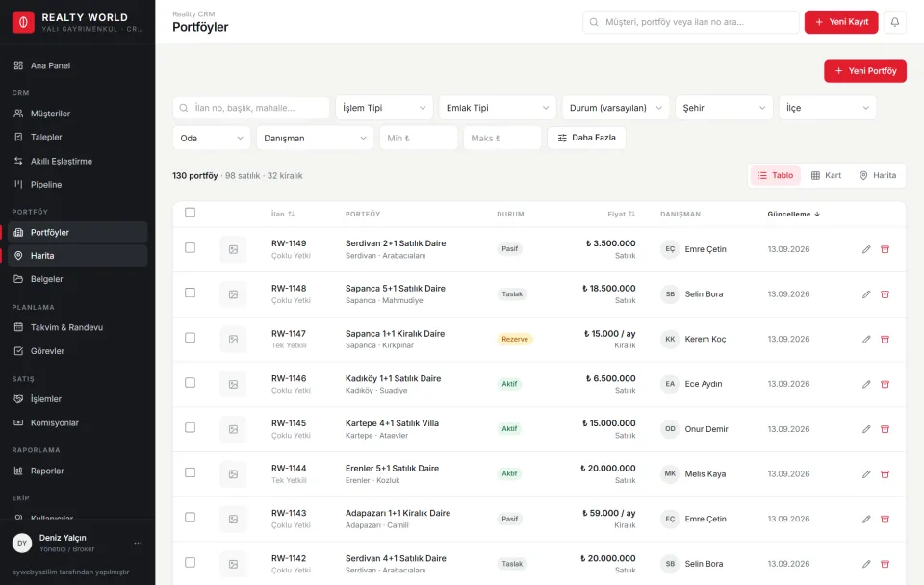Image resolution: width=924 pixels, height=585 pixels.
Task: Click edit pencil icon for RW-1144
Action: (866, 474)
